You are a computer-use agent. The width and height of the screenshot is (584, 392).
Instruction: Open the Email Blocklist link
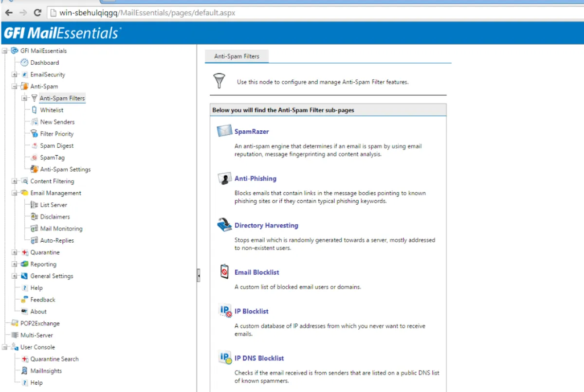coord(257,272)
